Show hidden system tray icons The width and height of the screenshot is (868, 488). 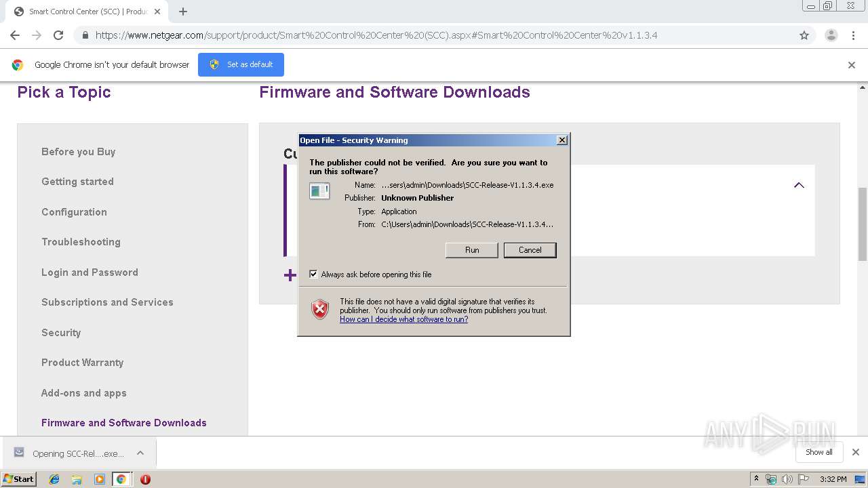[x=757, y=479]
